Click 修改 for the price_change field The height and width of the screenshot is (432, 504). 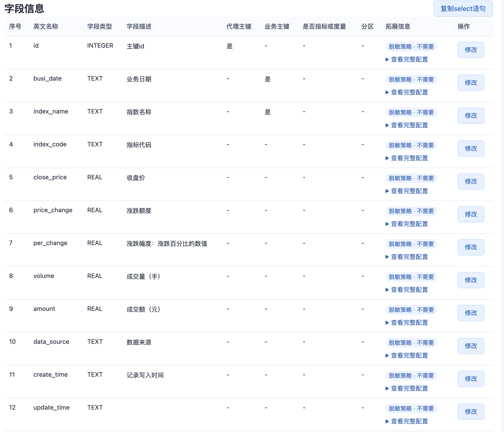point(471,214)
